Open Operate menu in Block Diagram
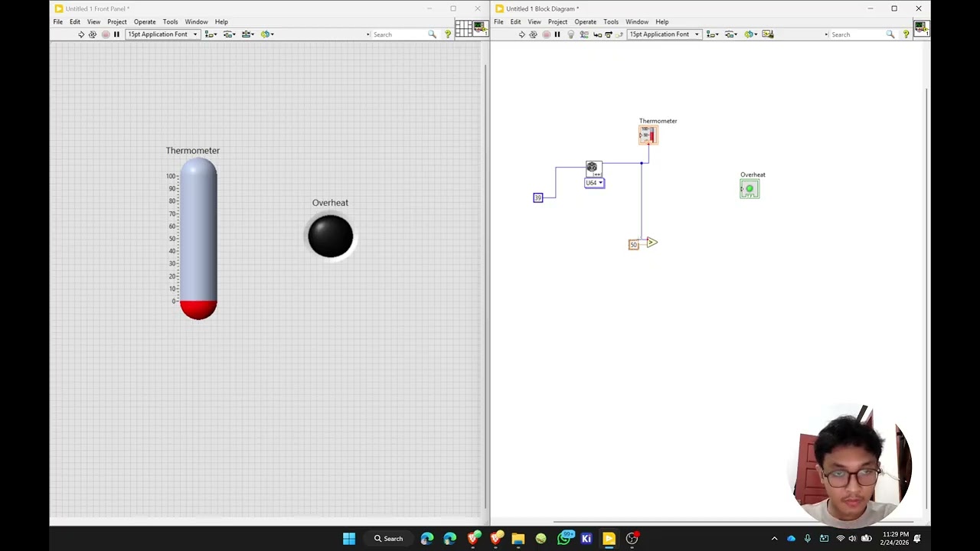The width and height of the screenshot is (980, 551). pos(586,21)
